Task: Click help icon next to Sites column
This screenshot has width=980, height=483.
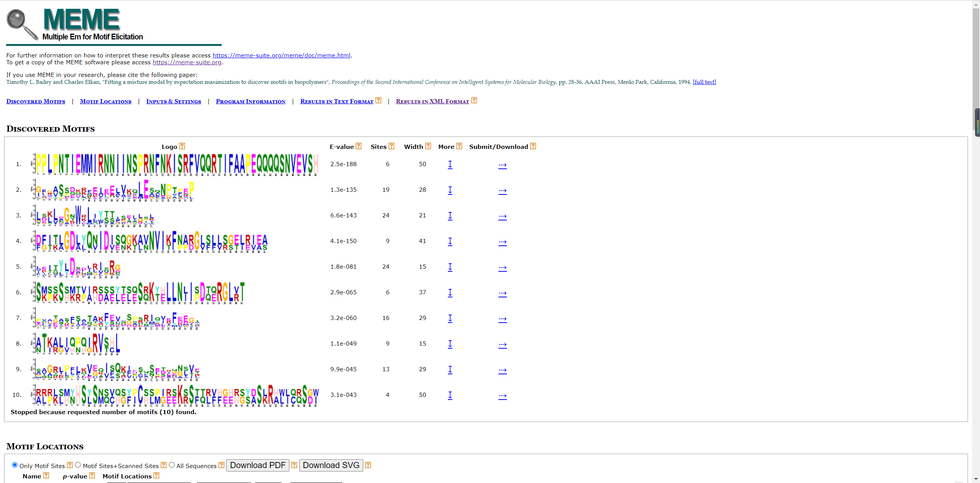Action: click(x=391, y=146)
